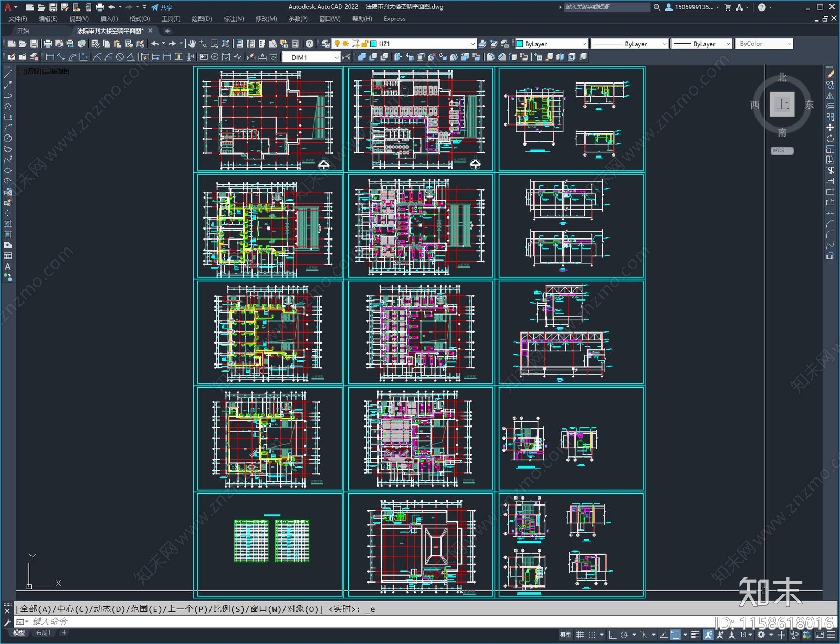Open the Layer Properties Manager icon

(325, 44)
